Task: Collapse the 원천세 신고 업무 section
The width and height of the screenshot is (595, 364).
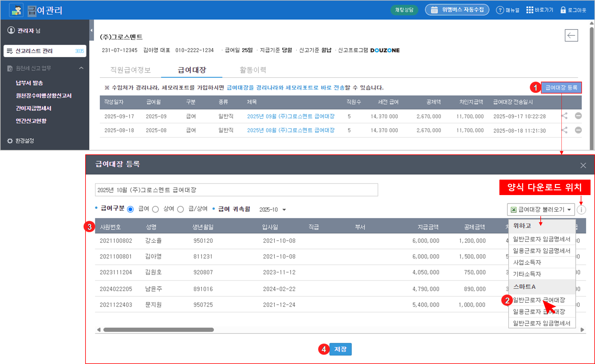Action: pyautogui.click(x=81, y=68)
